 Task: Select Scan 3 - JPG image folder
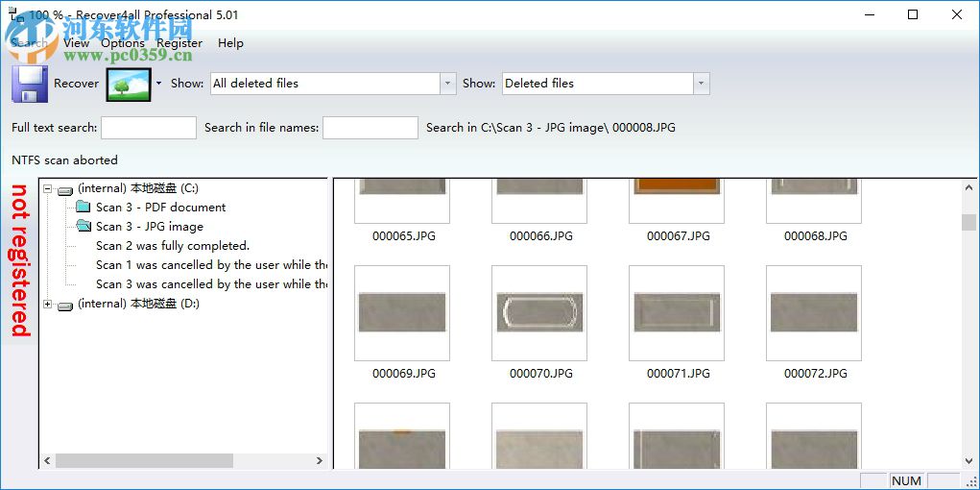[x=150, y=227]
